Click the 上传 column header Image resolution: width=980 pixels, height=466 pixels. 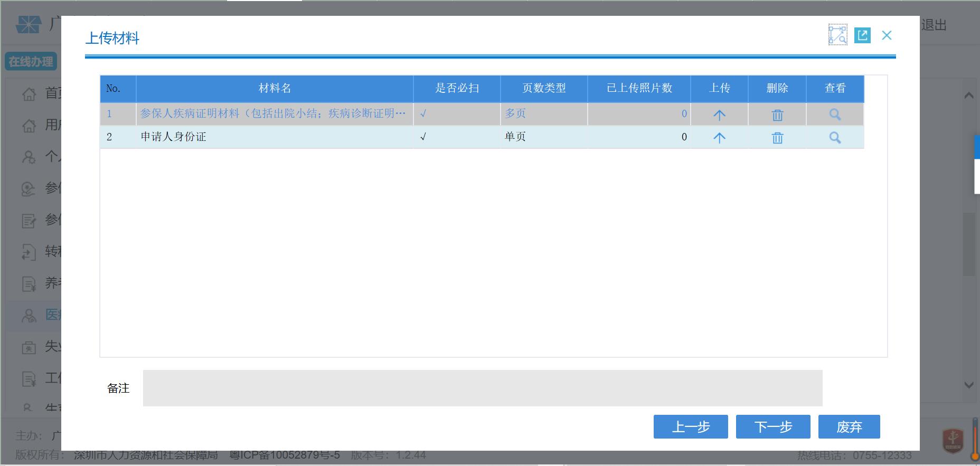tap(719, 89)
